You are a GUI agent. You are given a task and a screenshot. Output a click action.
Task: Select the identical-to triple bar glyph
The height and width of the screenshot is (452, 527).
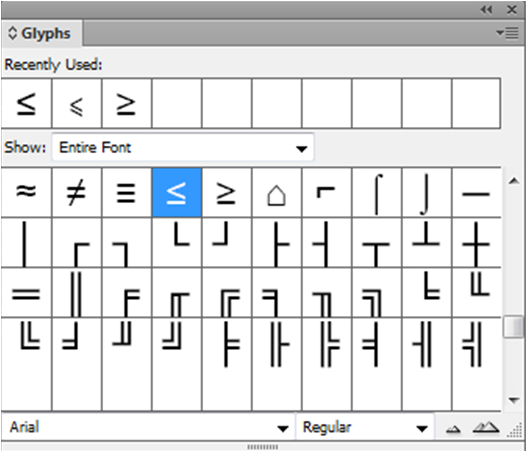tap(127, 193)
